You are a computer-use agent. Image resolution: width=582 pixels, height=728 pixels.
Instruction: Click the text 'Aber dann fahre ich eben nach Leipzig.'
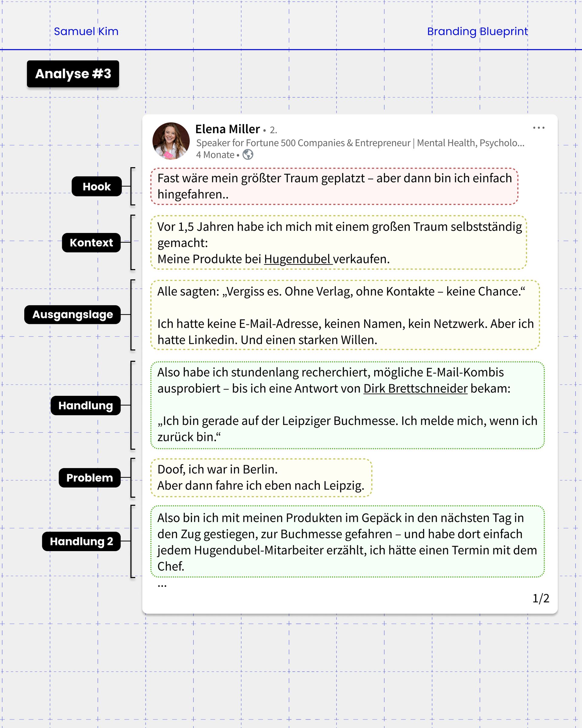[x=261, y=486]
